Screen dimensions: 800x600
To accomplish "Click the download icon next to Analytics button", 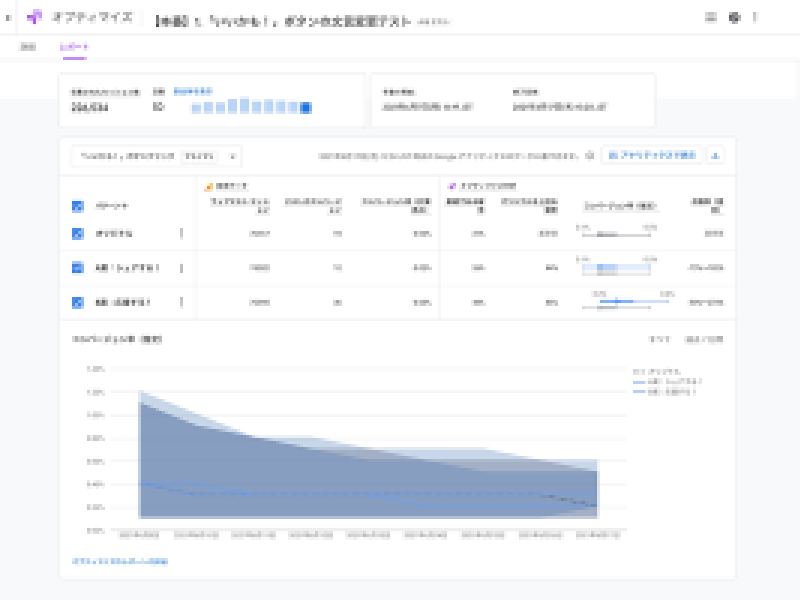I will 715,156.
